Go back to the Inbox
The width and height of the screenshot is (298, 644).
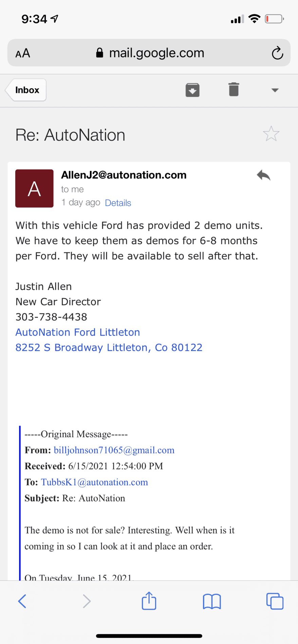coord(26,90)
